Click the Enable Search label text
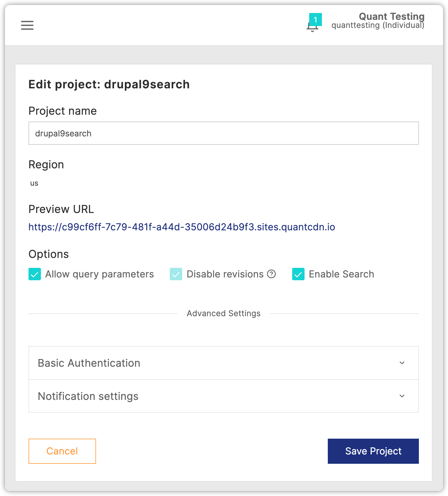The image size is (448, 496). (x=341, y=274)
